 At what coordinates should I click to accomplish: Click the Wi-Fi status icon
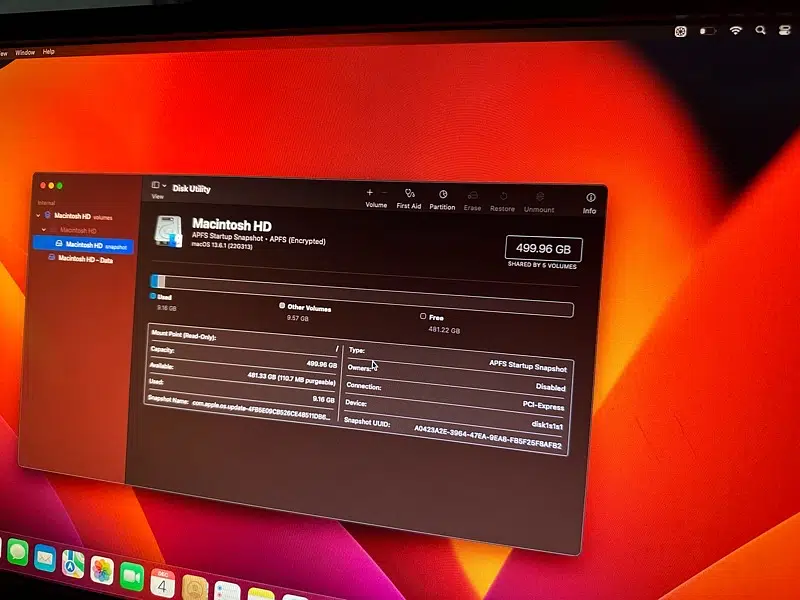tap(735, 31)
